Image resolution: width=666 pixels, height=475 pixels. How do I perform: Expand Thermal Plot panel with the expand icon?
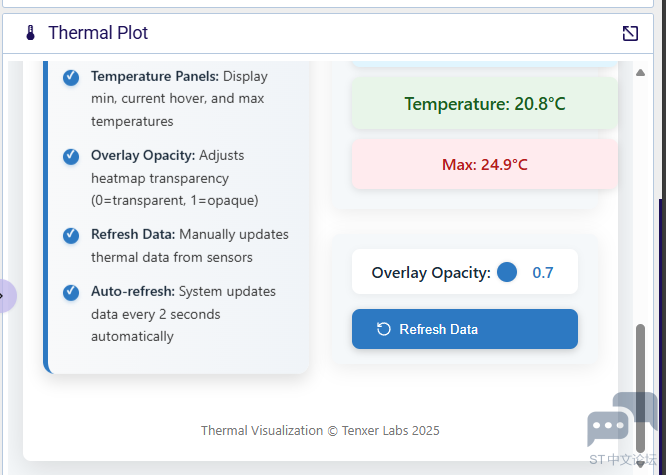coord(630,33)
